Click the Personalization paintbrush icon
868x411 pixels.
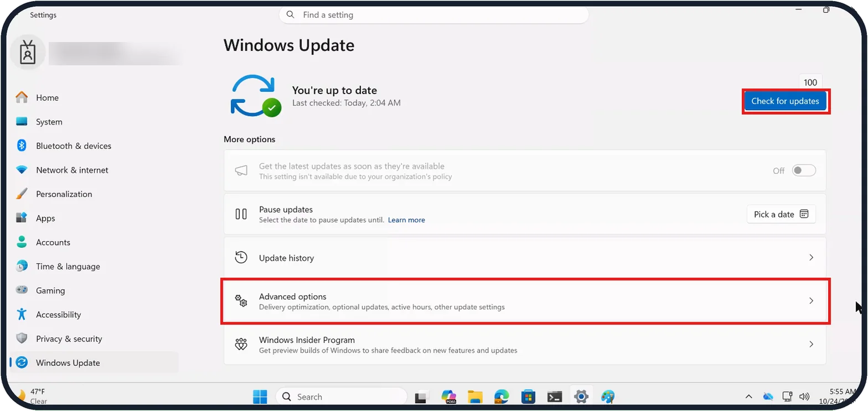22,194
